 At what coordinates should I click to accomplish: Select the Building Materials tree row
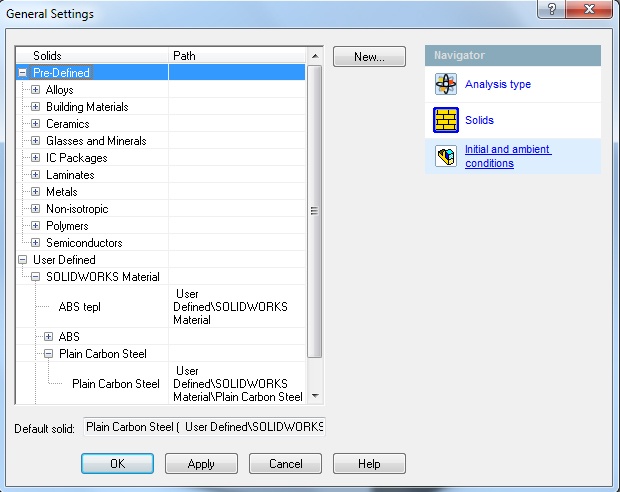(161, 106)
